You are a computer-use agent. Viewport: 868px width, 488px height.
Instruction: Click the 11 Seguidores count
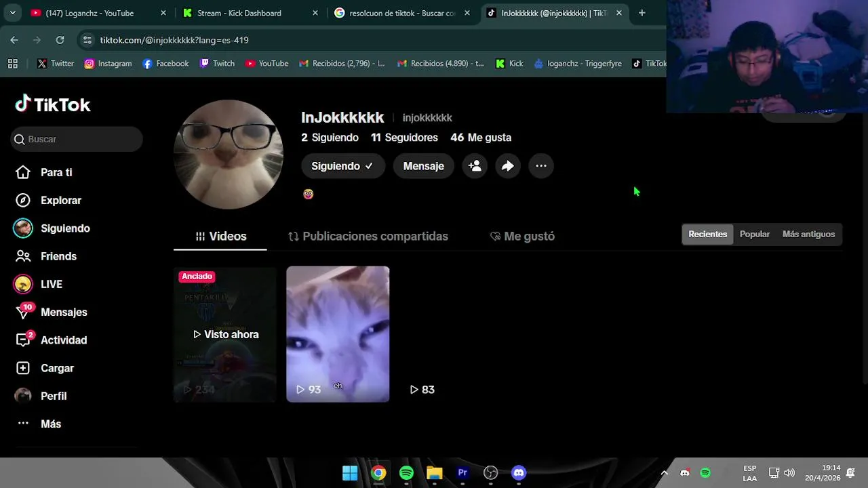point(404,138)
